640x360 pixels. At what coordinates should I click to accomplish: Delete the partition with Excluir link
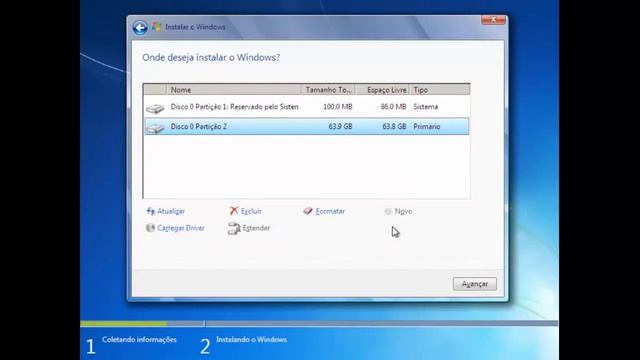click(x=251, y=211)
